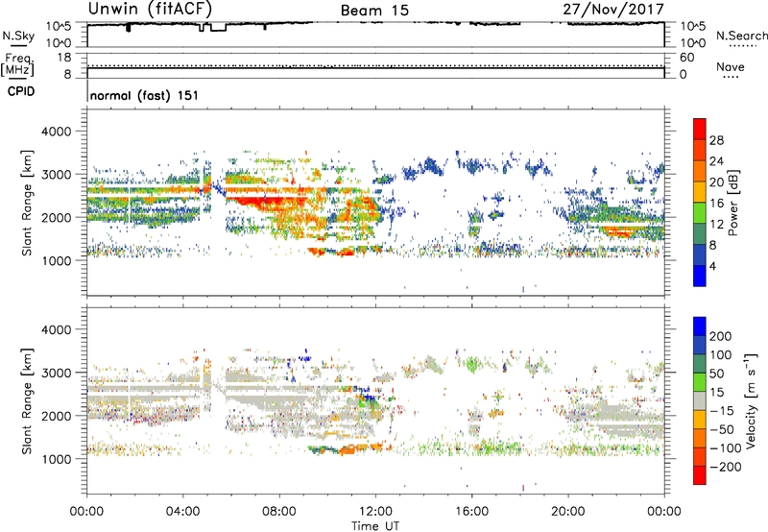This screenshot has width=768, height=532.
Task: Click the date '27/Nov/2017'
Action: tap(613, 9)
